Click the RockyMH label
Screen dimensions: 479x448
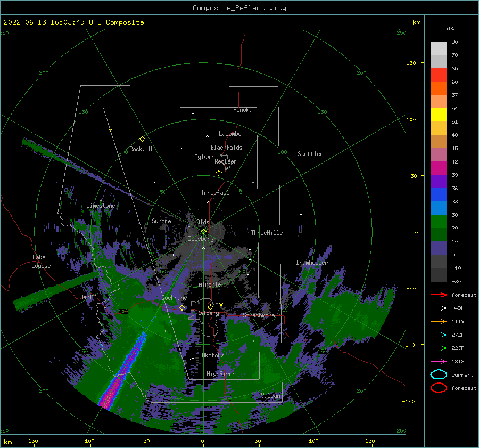coord(141,149)
